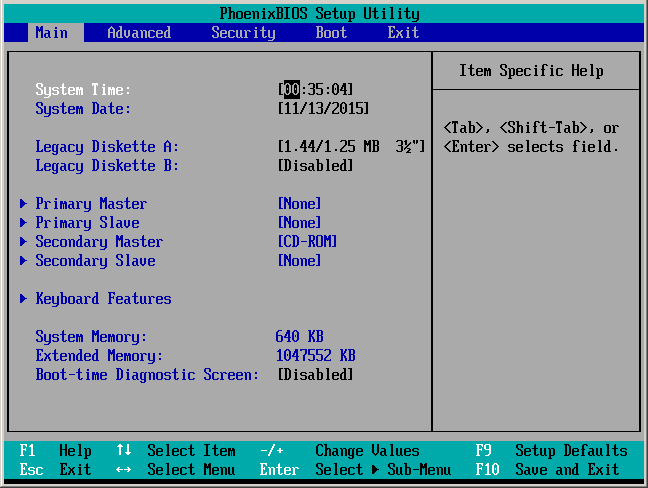
Task: Change Legacy Diskette A value field
Action: 351,146
